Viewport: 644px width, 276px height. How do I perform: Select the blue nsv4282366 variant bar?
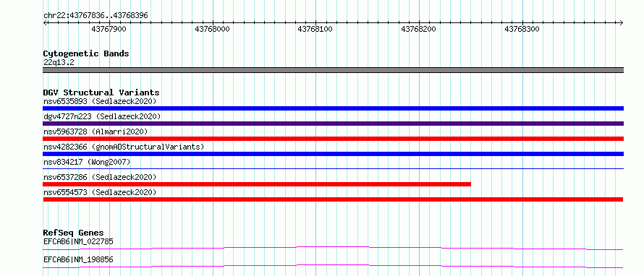pyautogui.click(x=333, y=154)
